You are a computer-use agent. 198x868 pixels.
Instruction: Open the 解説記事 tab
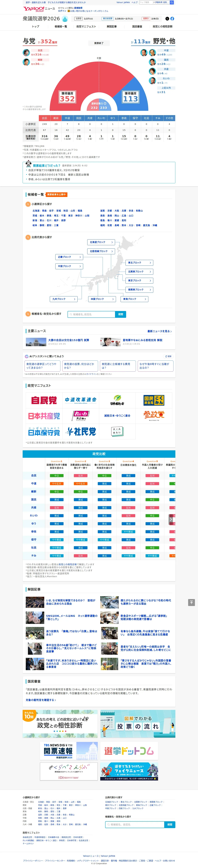(x=112, y=27)
